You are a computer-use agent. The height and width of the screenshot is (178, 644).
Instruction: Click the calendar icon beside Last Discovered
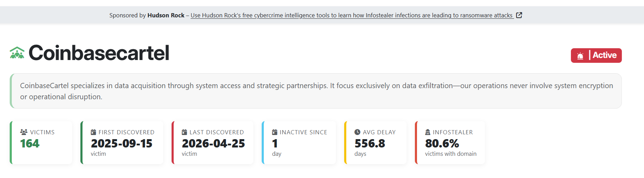click(184, 132)
